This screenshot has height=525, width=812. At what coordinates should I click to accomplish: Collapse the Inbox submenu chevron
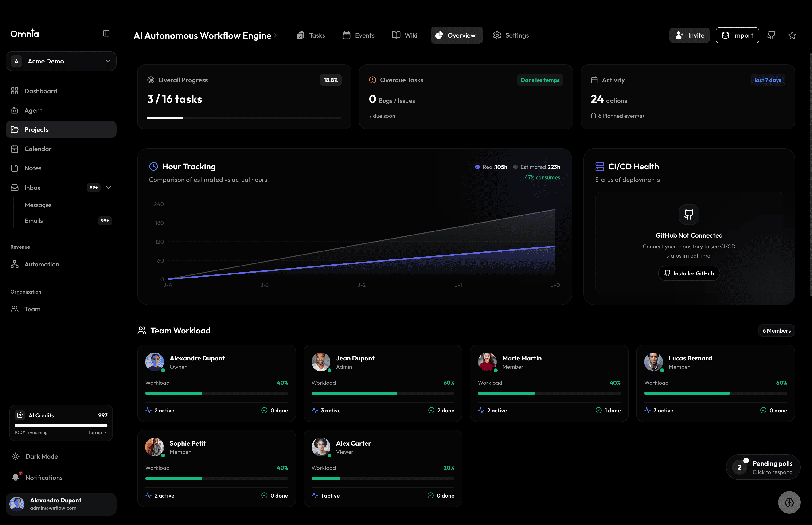[109, 188]
